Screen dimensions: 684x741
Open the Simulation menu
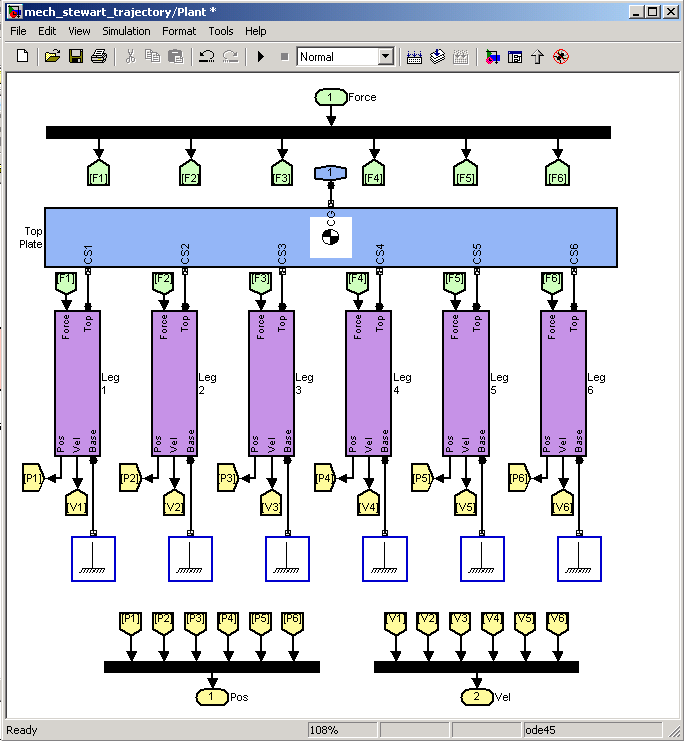126,31
